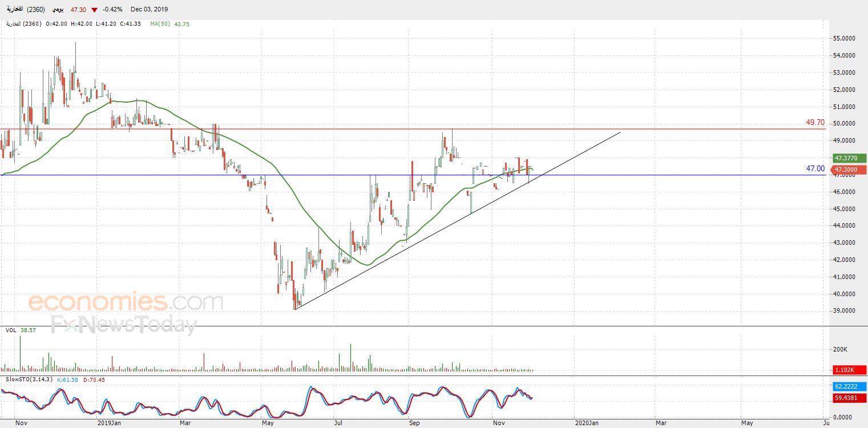Select the -0.42% change value
The image size is (868, 428).
pyautogui.click(x=112, y=10)
